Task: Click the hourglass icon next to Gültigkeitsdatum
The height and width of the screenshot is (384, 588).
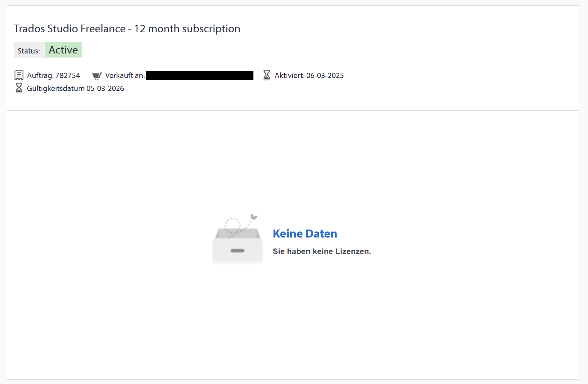Action: [x=19, y=88]
